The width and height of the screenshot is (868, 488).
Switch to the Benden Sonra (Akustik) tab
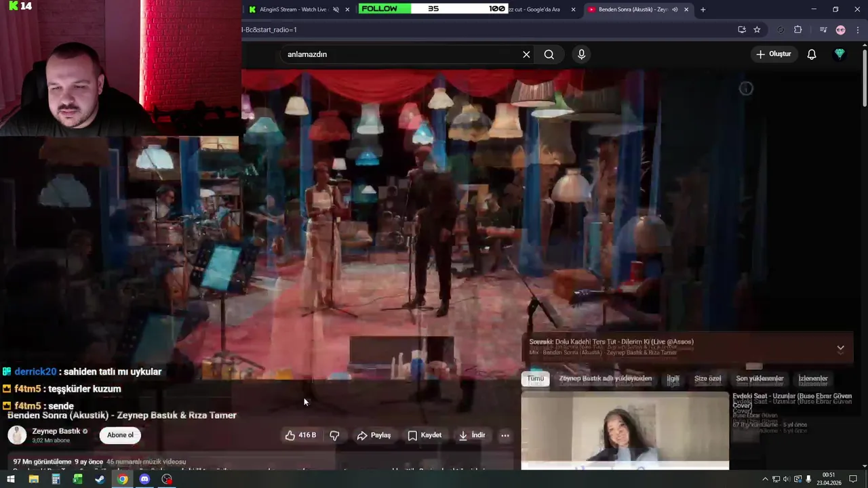pyautogui.click(x=637, y=9)
